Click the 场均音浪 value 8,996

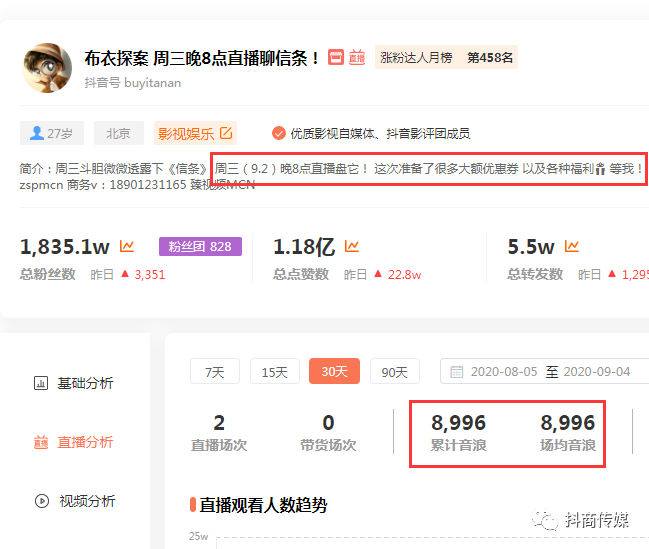pos(567,423)
